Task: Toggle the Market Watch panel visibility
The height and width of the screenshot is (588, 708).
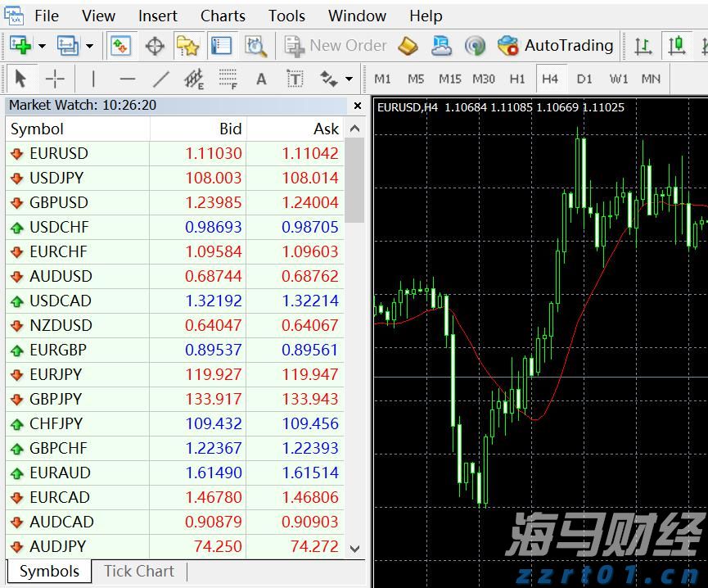Action: click(121, 45)
